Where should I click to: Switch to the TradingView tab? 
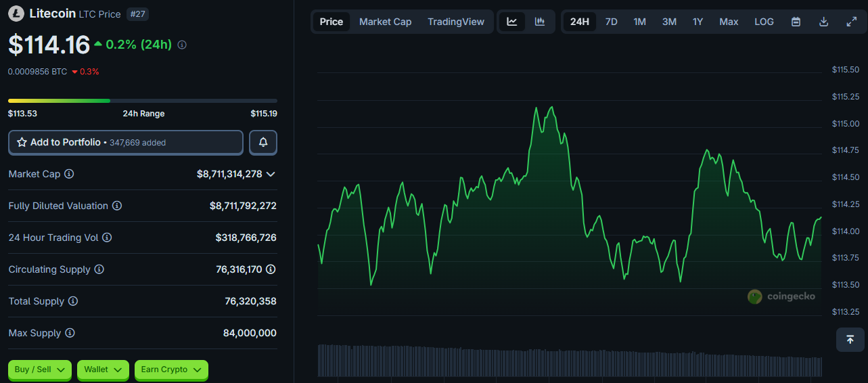click(456, 22)
